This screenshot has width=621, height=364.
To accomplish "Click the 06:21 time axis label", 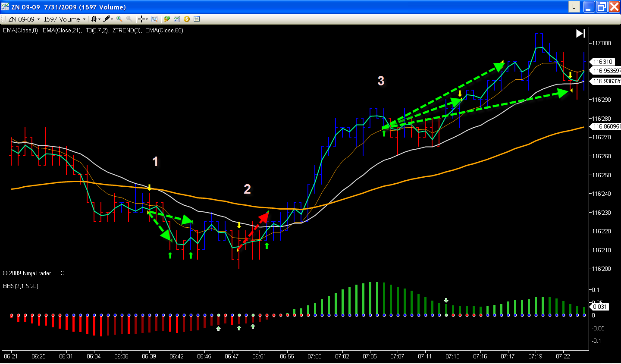I will point(11,356).
